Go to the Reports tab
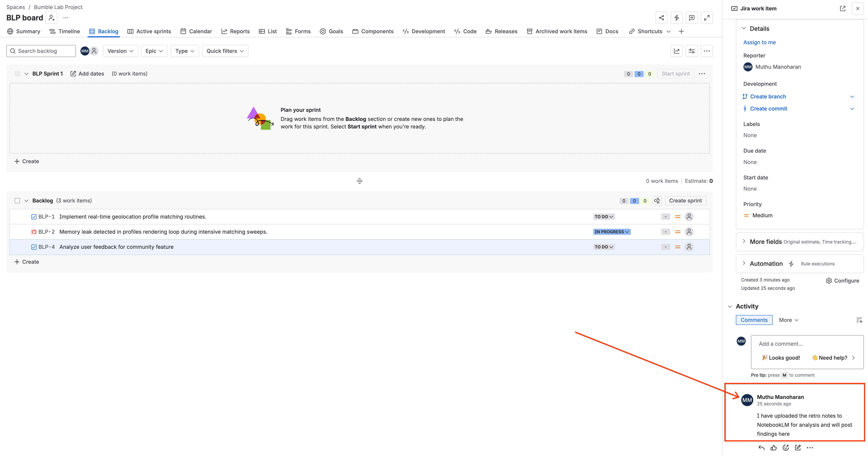868x456 pixels. (x=235, y=31)
